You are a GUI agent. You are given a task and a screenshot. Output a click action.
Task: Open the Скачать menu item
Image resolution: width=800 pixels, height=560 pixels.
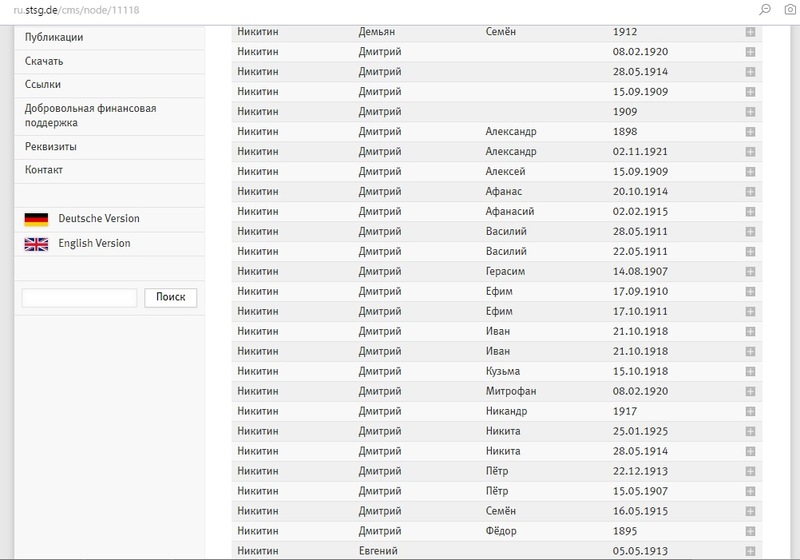pyautogui.click(x=44, y=61)
